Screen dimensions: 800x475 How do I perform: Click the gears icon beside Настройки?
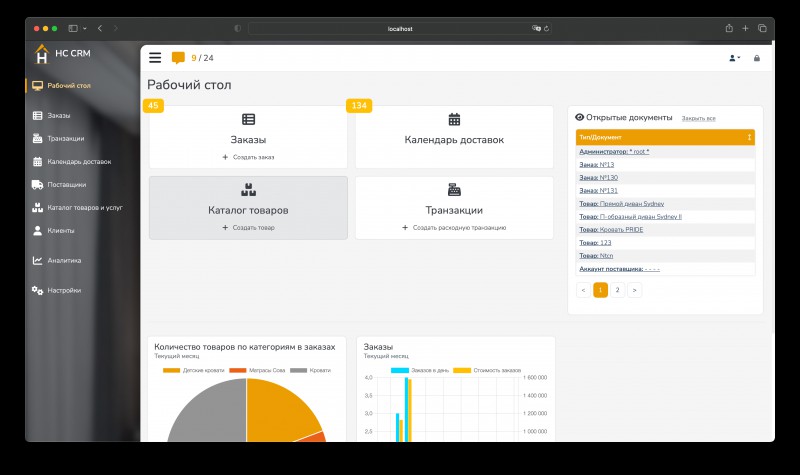37,290
